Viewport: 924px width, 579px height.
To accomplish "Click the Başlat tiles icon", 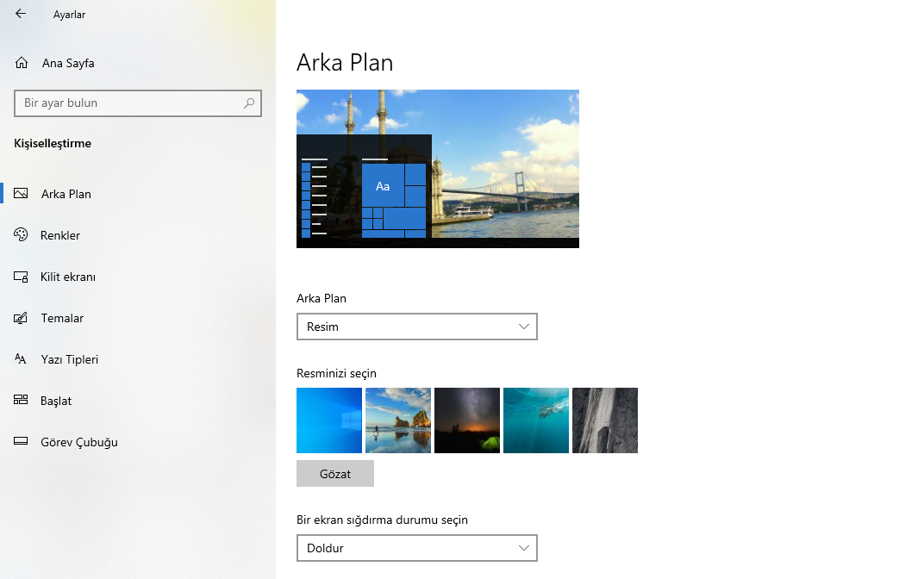I will (x=21, y=400).
